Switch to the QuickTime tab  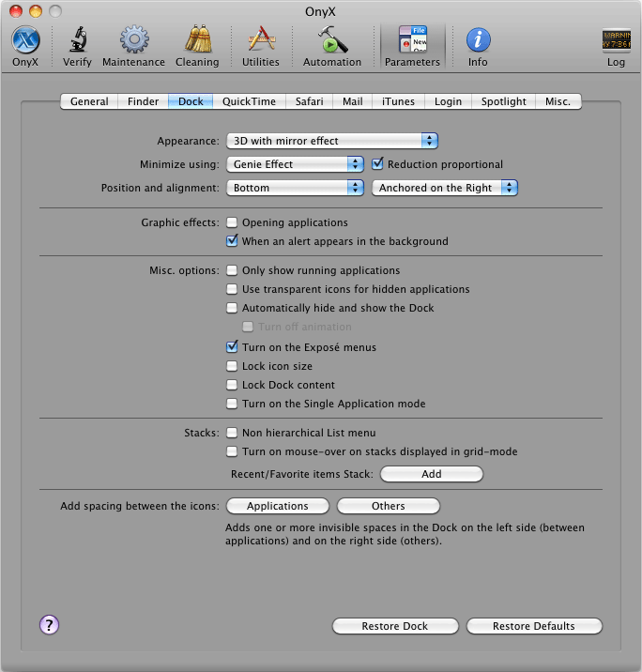(x=249, y=101)
